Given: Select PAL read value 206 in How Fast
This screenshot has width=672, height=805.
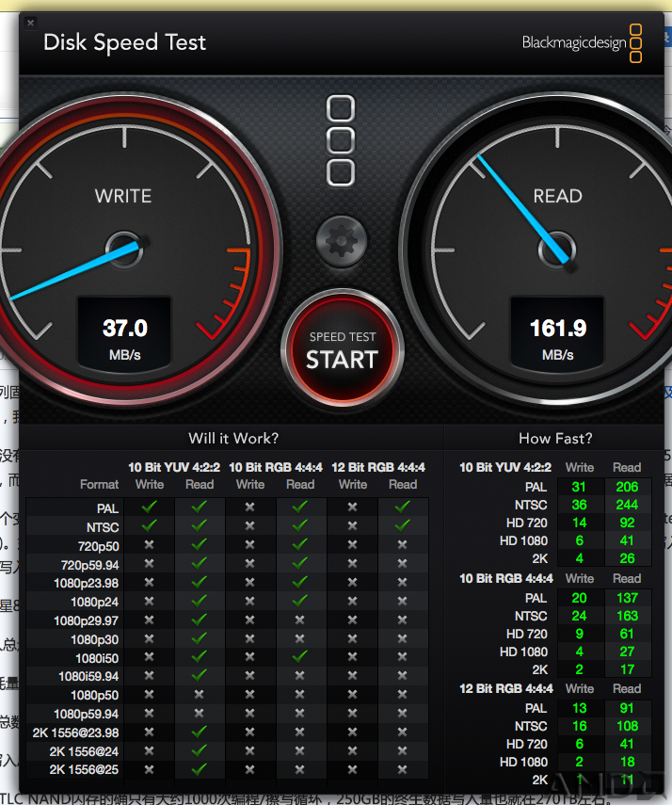Looking at the screenshot, I should pos(627,487).
